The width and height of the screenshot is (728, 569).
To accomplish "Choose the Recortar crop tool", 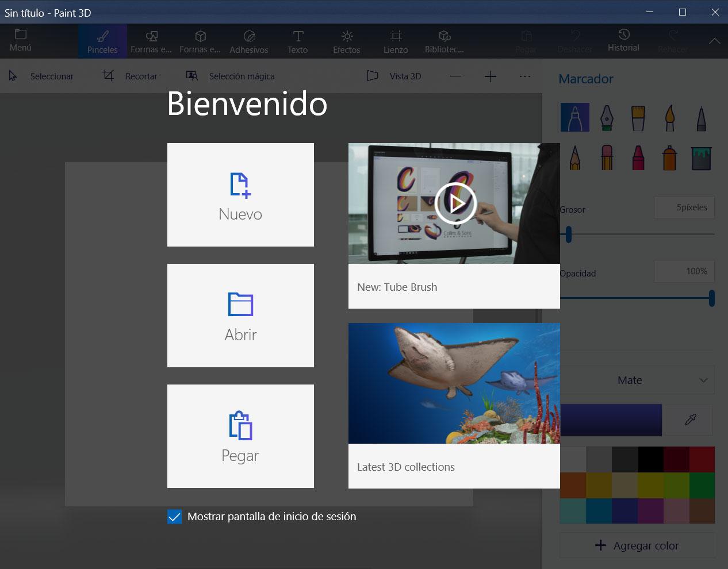I will coord(131,76).
